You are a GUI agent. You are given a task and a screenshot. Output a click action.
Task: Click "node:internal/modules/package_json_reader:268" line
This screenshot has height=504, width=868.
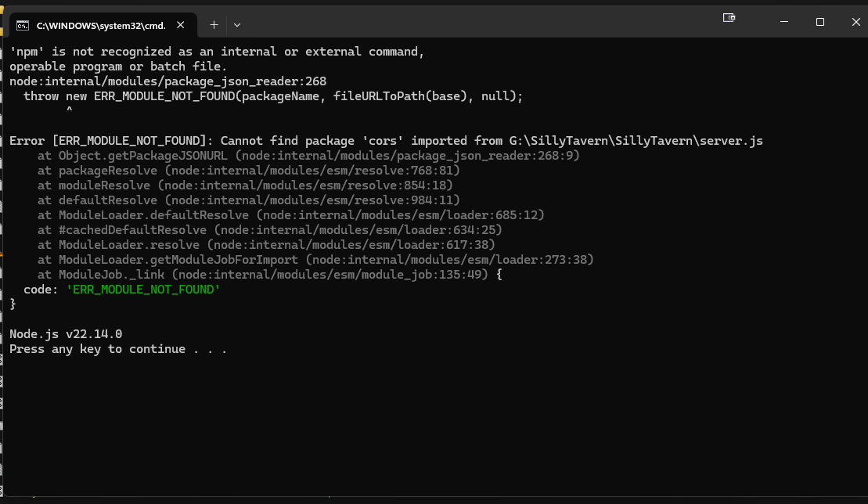[167, 81]
